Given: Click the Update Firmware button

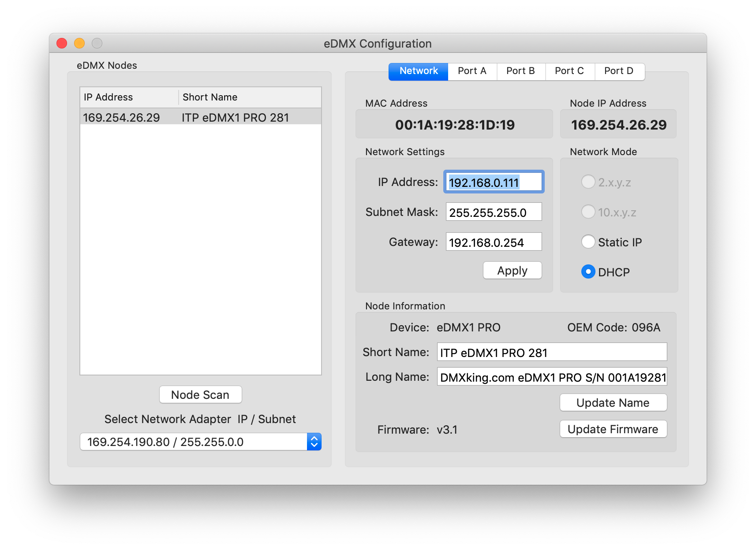Looking at the screenshot, I should [x=613, y=429].
